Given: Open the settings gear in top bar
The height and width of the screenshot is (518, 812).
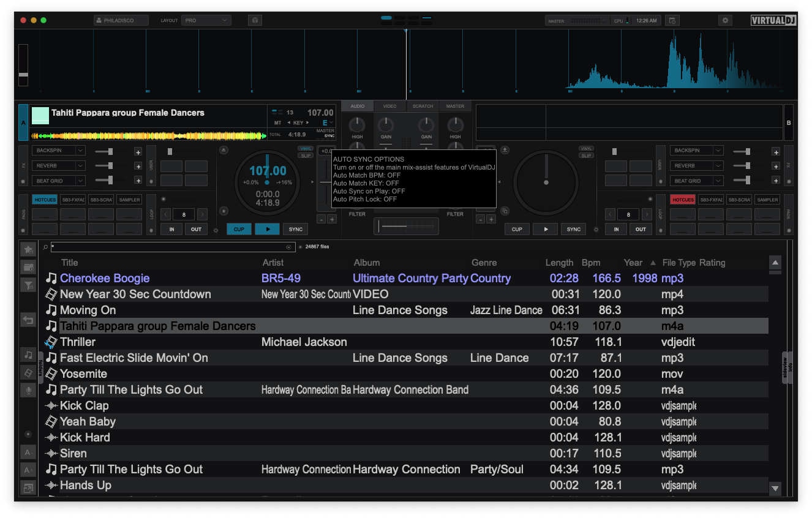Looking at the screenshot, I should (x=725, y=20).
